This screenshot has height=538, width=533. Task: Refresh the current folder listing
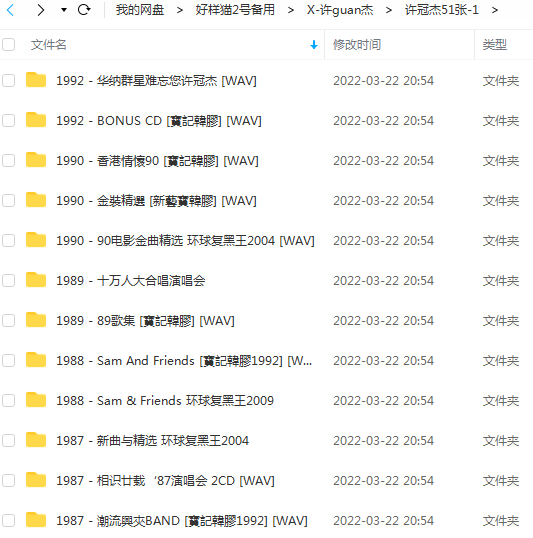(x=84, y=10)
